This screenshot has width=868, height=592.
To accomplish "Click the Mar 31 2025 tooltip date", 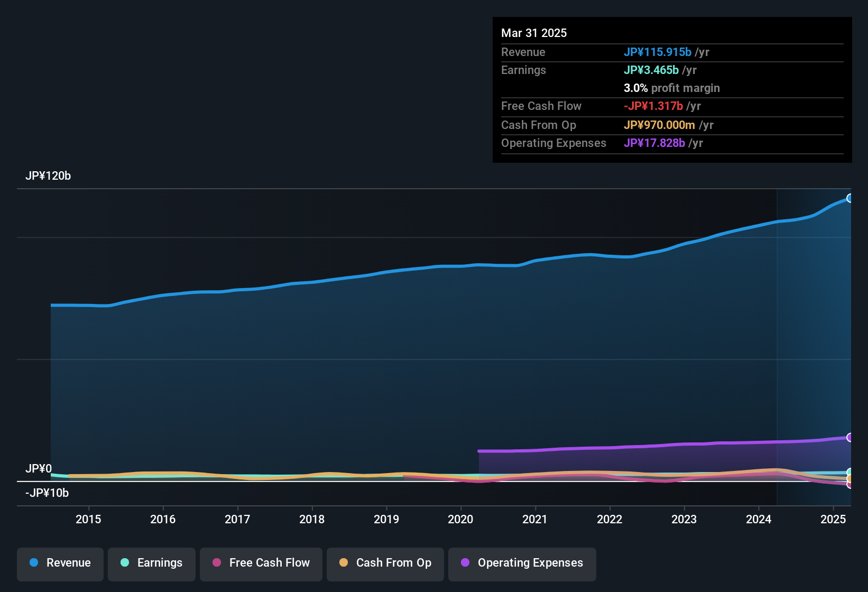I will [x=534, y=33].
